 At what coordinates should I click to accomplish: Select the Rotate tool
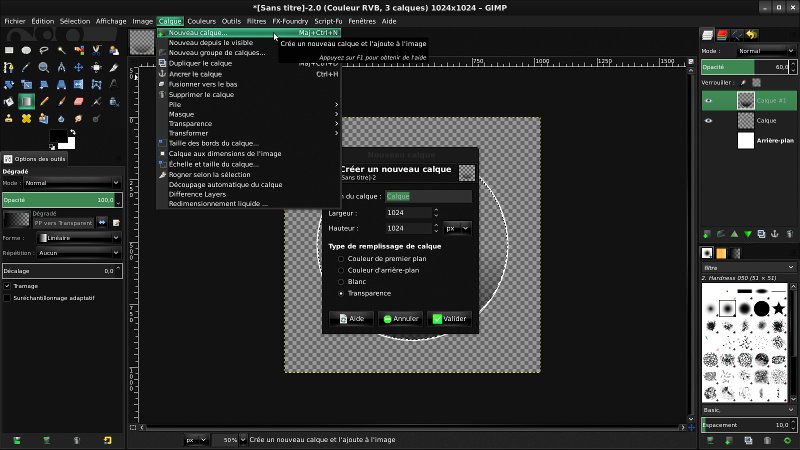pos(9,85)
